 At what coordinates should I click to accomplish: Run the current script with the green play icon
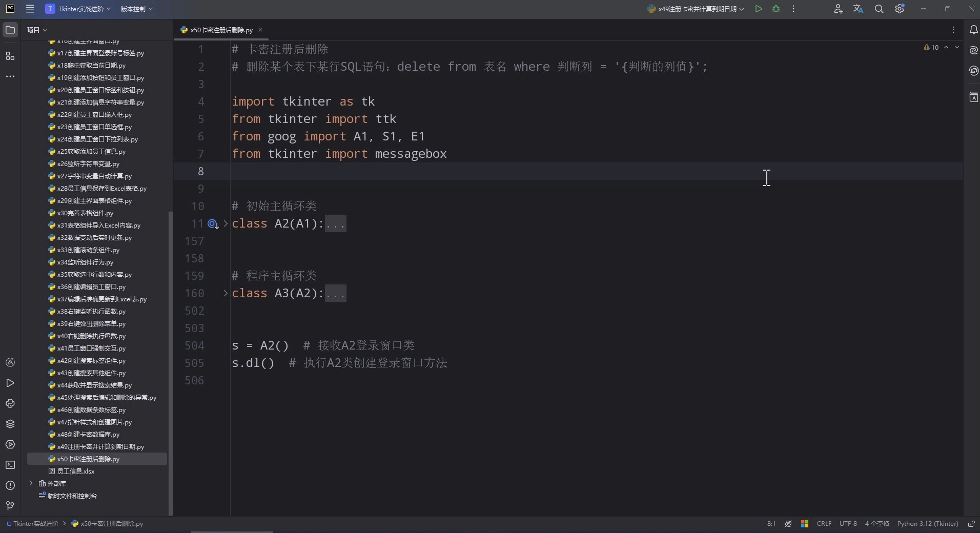click(x=759, y=9)
